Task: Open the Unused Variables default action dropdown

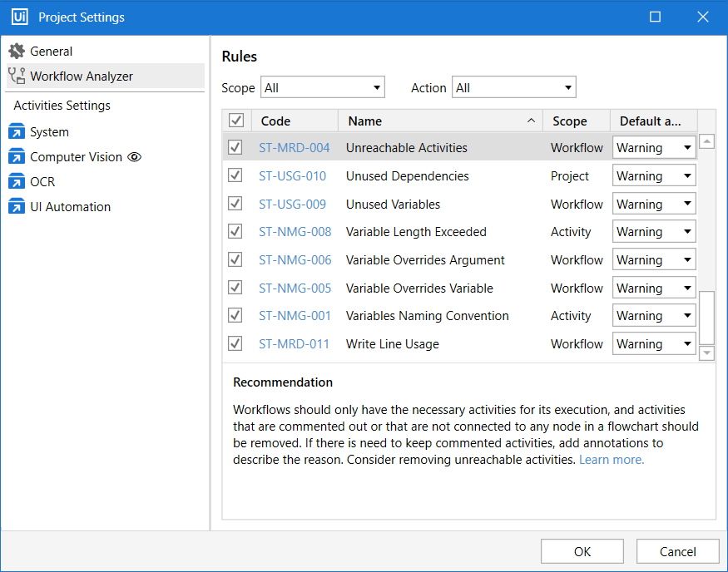Action: (x=654, y=205)
